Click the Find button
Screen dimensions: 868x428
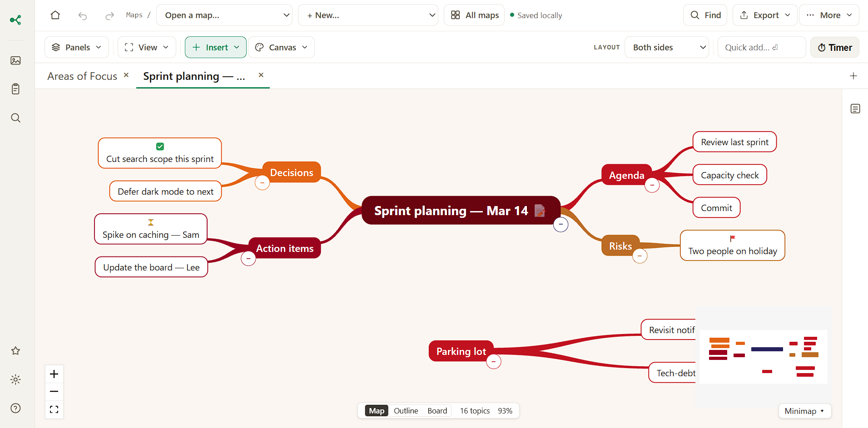tap(705, 15)
